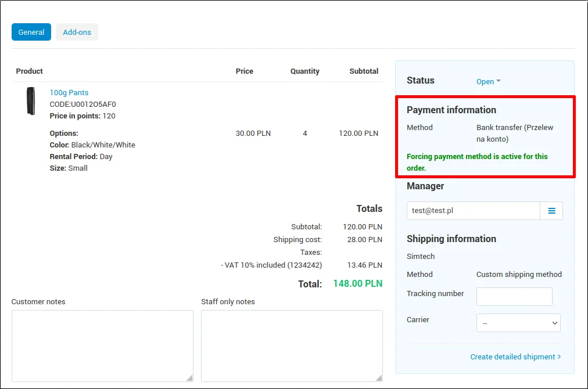
Task: Open the manager list menu icon
Action: tap(551, 211)
